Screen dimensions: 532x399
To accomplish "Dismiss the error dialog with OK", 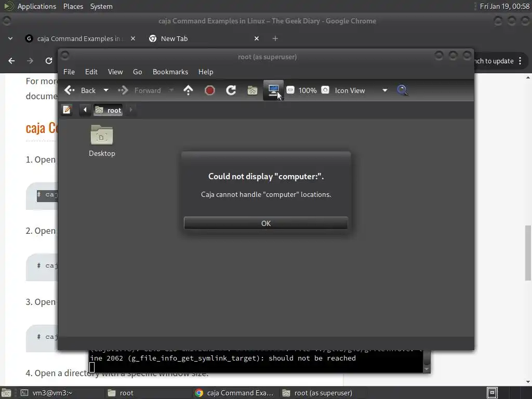I will click(265, 223).
